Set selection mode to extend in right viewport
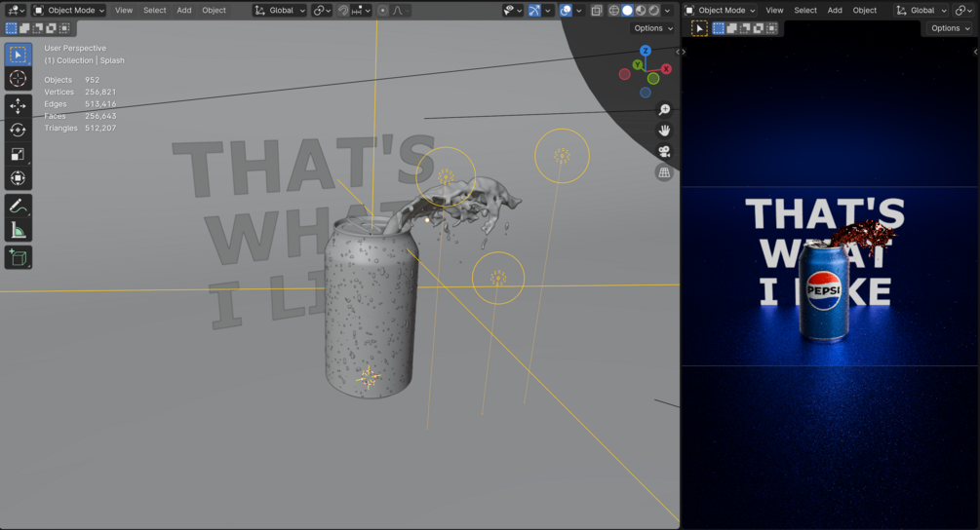This screenshot has height=530, width=980. coord(732,28)
